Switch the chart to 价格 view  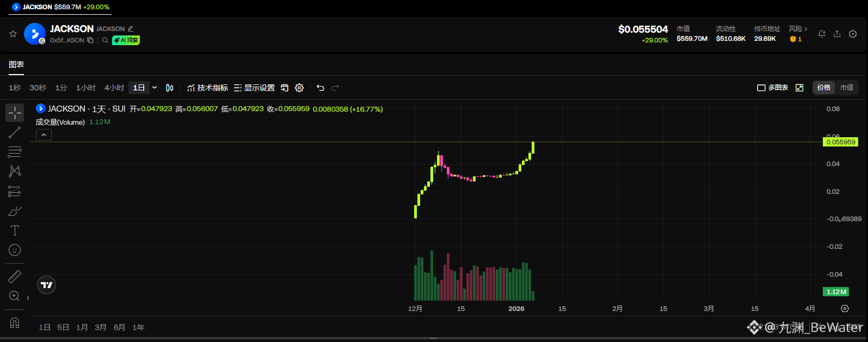(x=824, y=88)
